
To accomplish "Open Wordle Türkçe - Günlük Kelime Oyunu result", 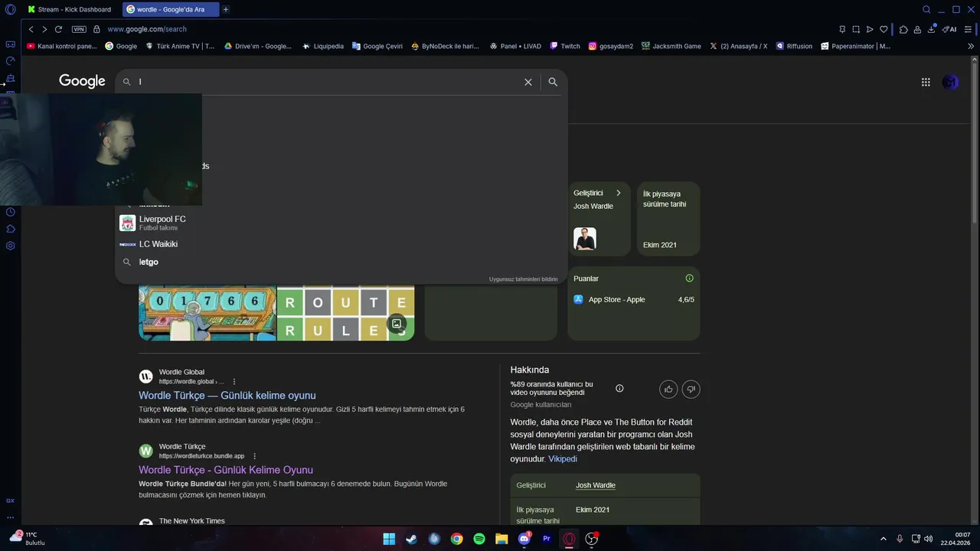I will click(226, 470).
